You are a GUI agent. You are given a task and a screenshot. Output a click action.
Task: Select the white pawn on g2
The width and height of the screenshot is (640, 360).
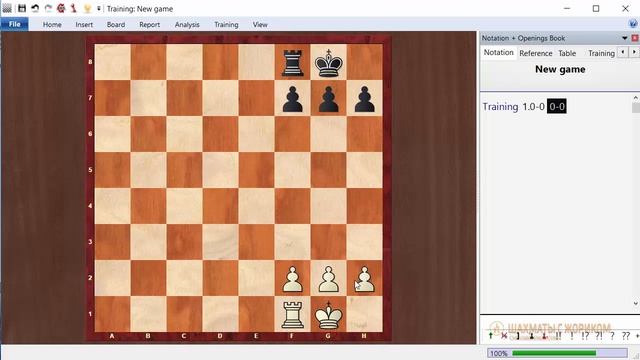point(329,279)
